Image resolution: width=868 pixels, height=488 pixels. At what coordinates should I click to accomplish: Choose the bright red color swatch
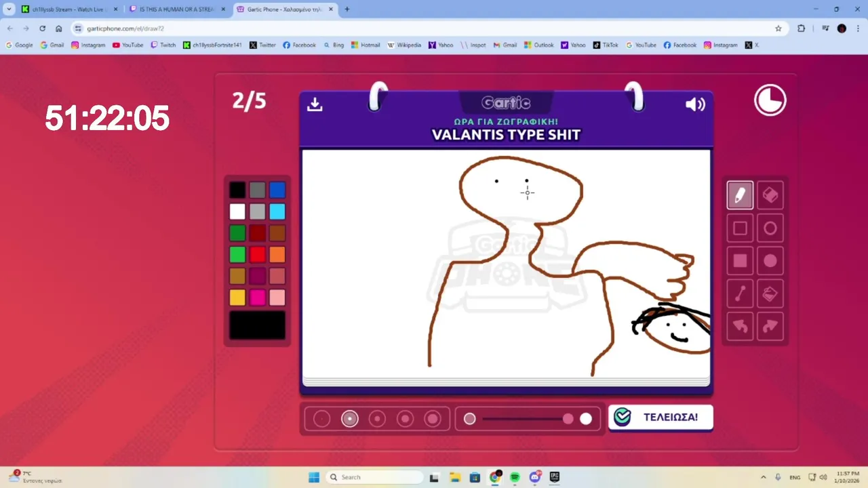pyautogui.click(x=257, y=255)
